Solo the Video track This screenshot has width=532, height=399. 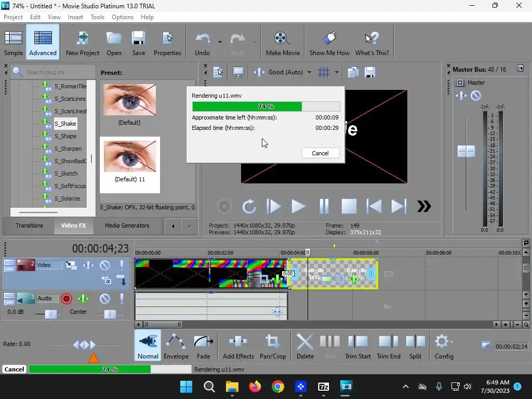122,265
